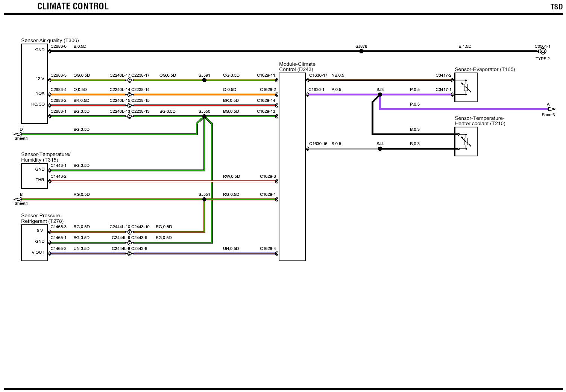This screenshot has height=392, width=566.
Task: Click the heater coolant sensor thermistor symbol
Action: coord(466,142)
